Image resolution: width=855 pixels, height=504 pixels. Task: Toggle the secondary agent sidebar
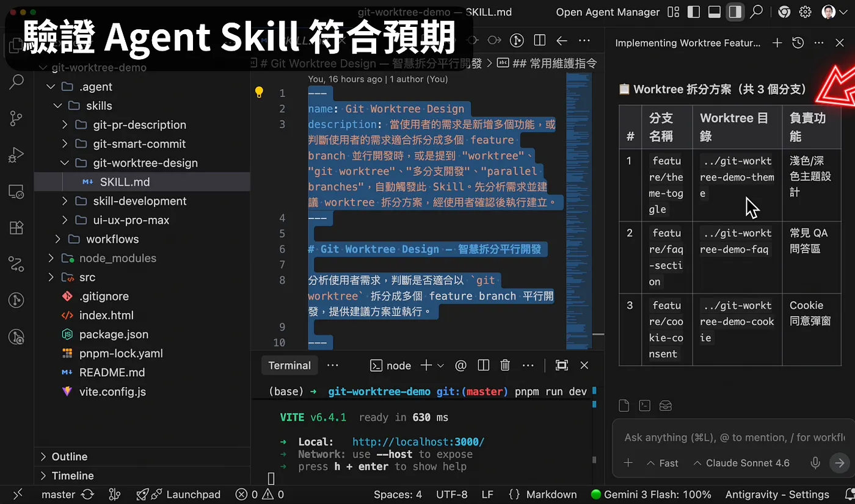[x=735, y=12]
